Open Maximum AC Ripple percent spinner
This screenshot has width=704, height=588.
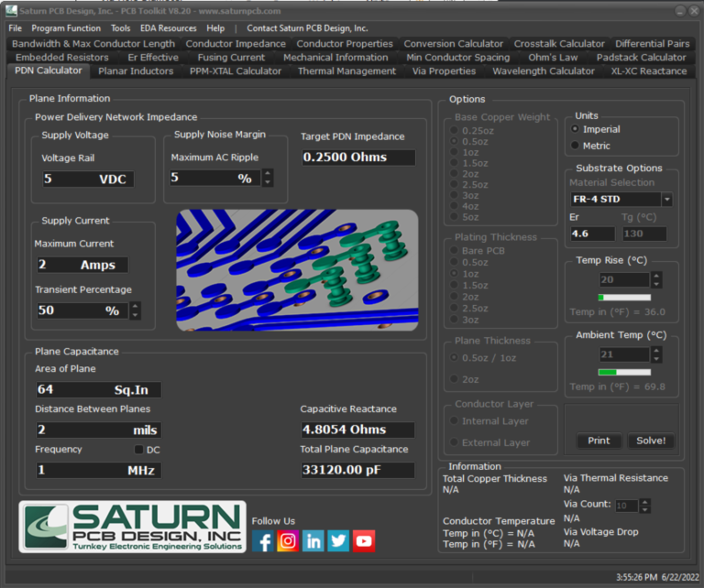[268, 179]
